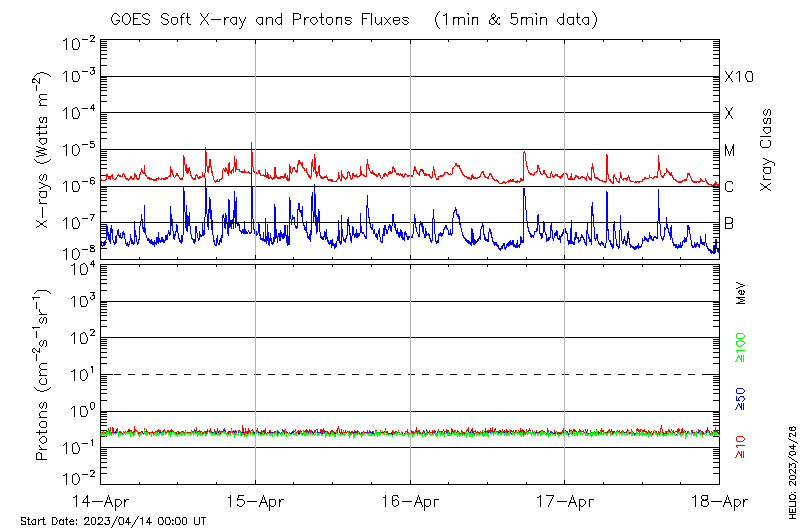This screenshot has height=530, width=800.
Task: Click the Xray Class right axis title
Action: pyautogui.click(x=766, y=150)
